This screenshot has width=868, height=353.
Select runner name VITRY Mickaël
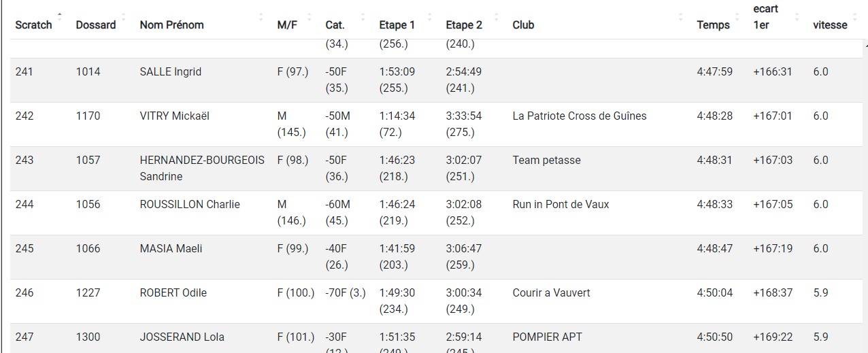[175, 116]
